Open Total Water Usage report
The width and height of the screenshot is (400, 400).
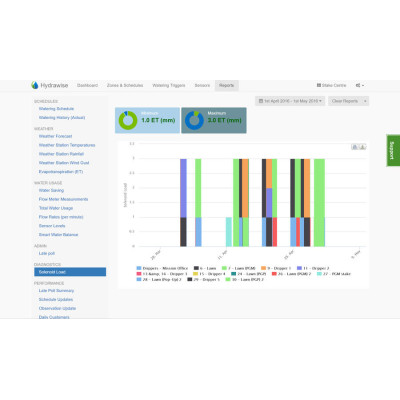pyautogui.click(x=56, y=208)
